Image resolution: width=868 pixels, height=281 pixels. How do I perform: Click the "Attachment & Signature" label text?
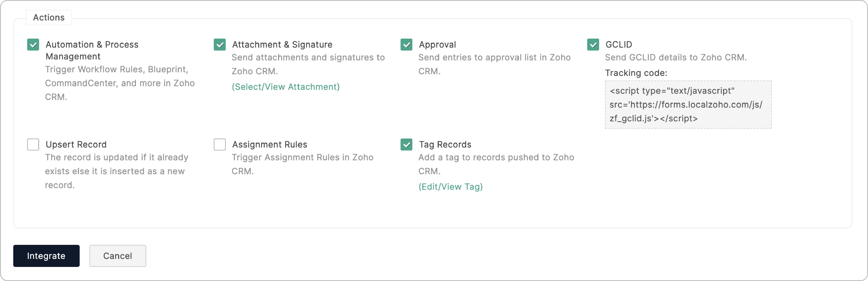click(x=282, y=44)
